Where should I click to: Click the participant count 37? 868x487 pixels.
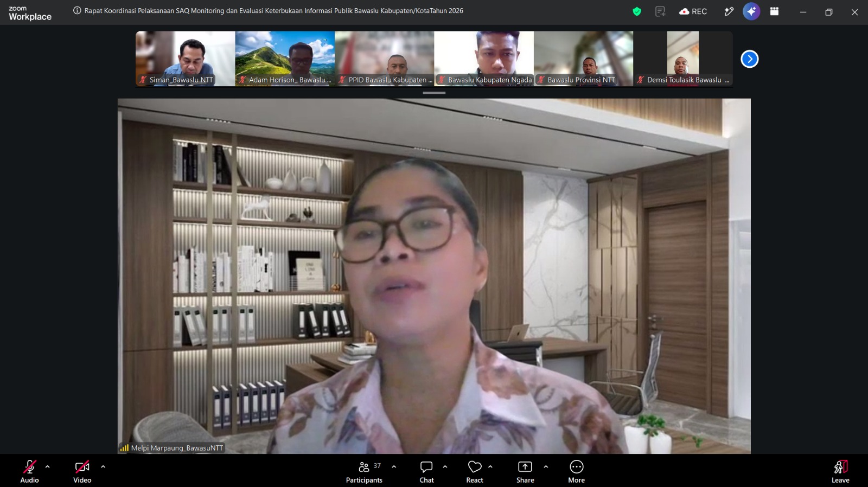point(377,466)
